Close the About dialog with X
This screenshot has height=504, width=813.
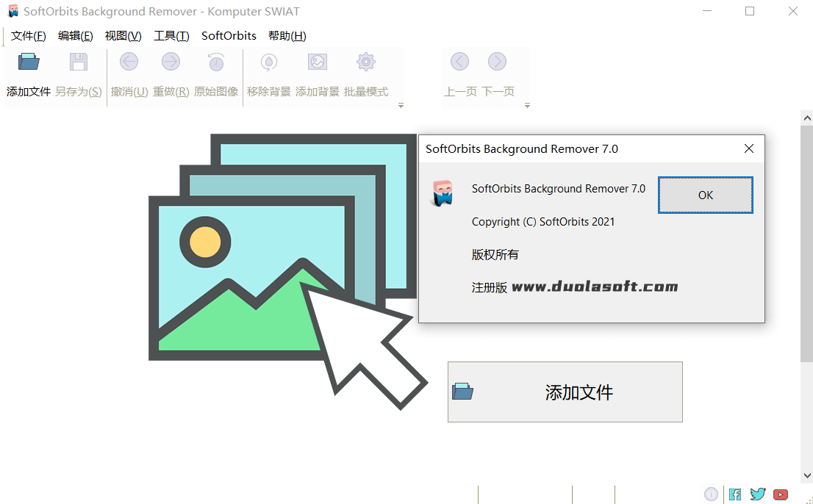click(x=749, y=148)
